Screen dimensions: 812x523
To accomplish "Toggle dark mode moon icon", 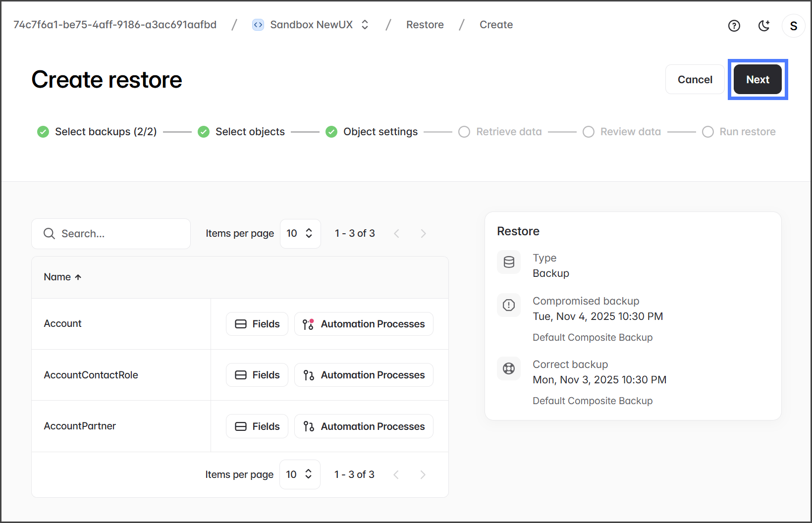I will 764,26.
